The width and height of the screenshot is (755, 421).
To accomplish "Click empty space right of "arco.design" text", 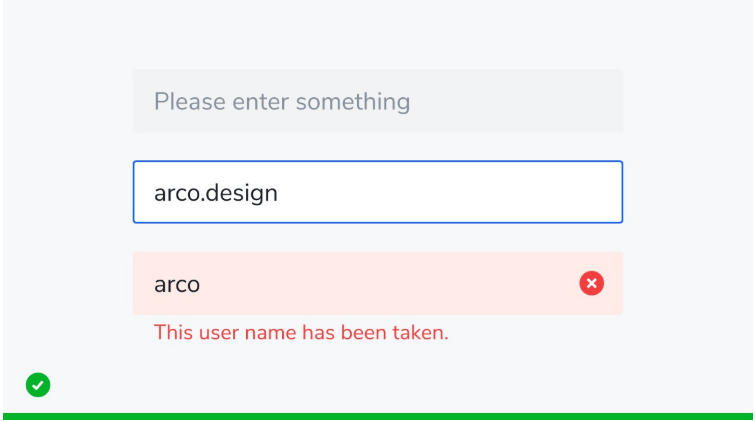I will click(x=450, y=192).
